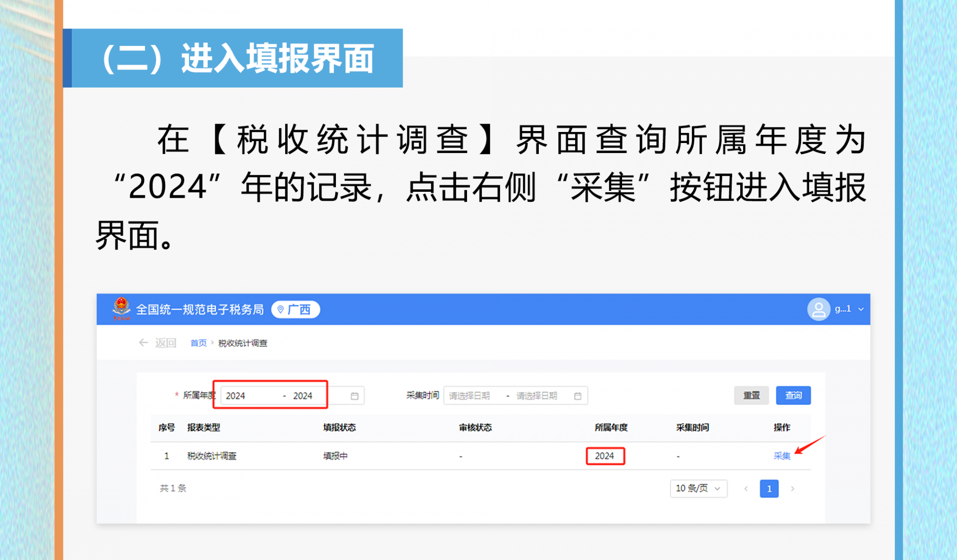Click the 税收统计调查 breadcrumb item
This screenshot has height=560, width=957.
pyautogui.click(x=243, y=343)
